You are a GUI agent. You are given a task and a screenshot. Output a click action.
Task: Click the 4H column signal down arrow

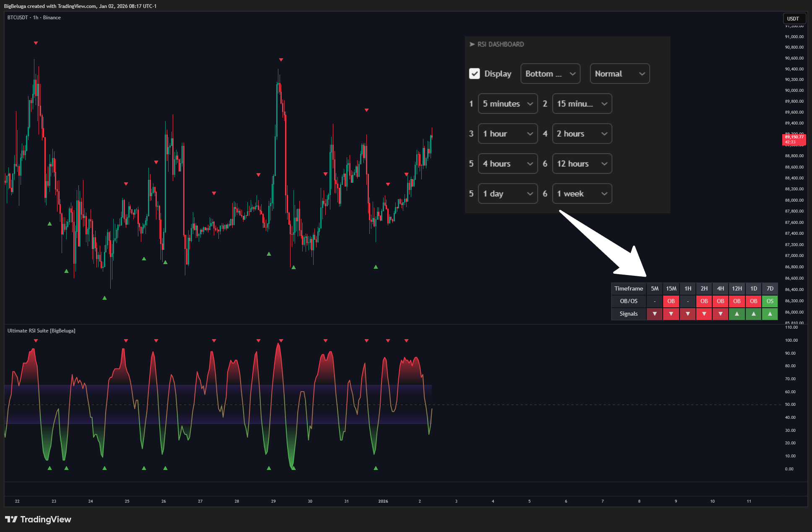[721, 314]
